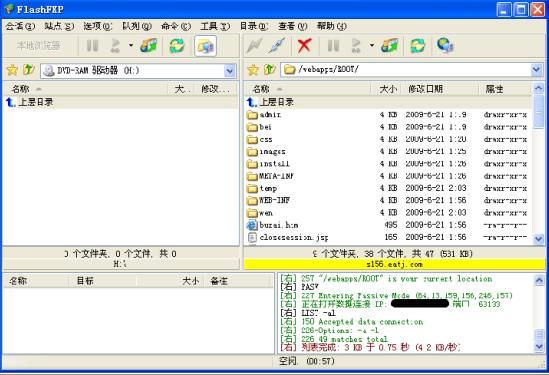Click the right pane connect lightning icon
This screenshot has width=549, height=375.
pos(254,46)
